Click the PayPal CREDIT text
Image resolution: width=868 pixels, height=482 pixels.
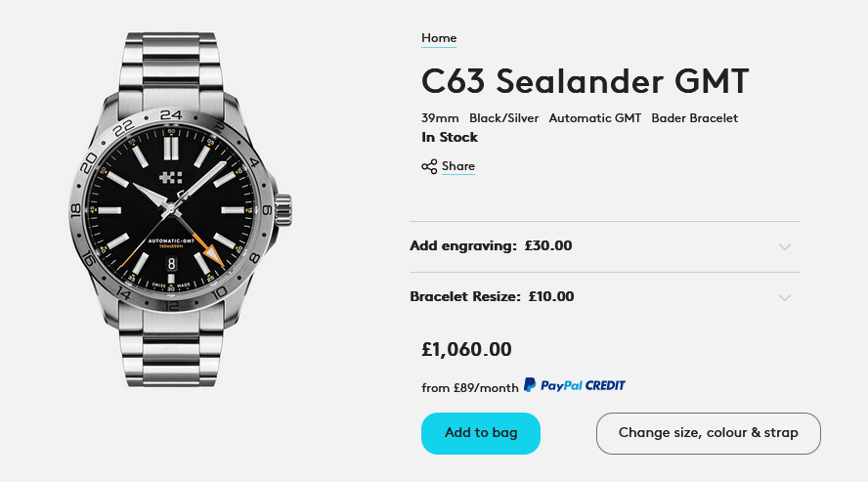point(583,385)
